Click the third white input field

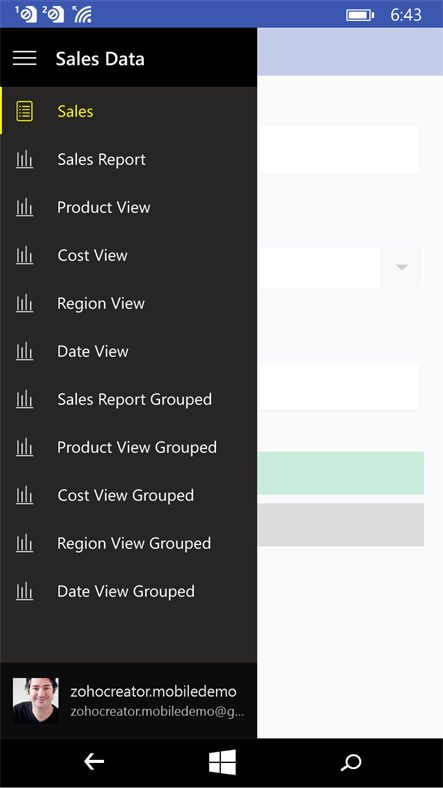pyautogui.click(x=338, y=386)
